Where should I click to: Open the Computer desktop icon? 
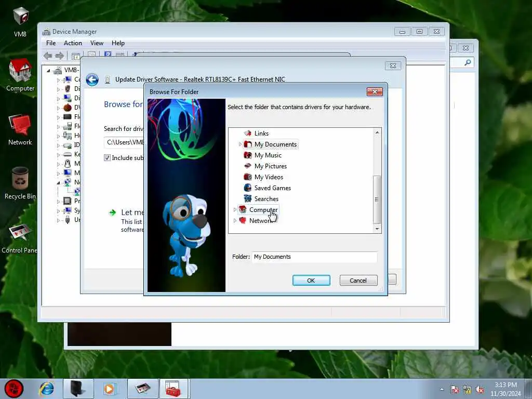tap(20, 75)
